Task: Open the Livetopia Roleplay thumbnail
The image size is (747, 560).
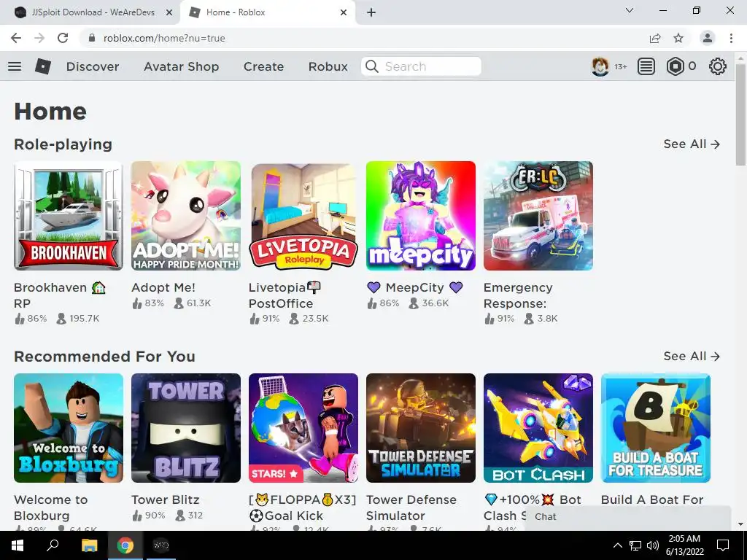Action: click(x=303, y=216)
